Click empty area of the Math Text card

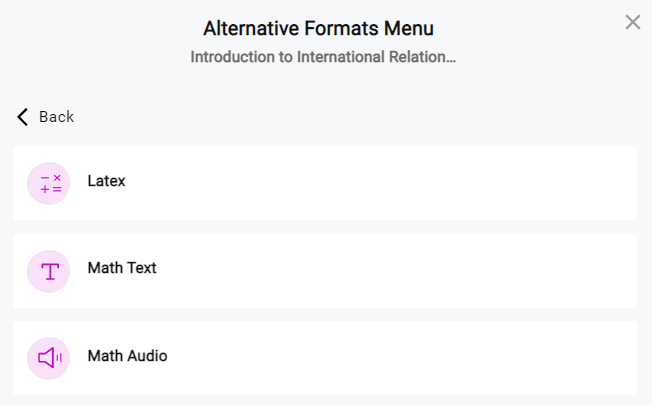point(374,271)
